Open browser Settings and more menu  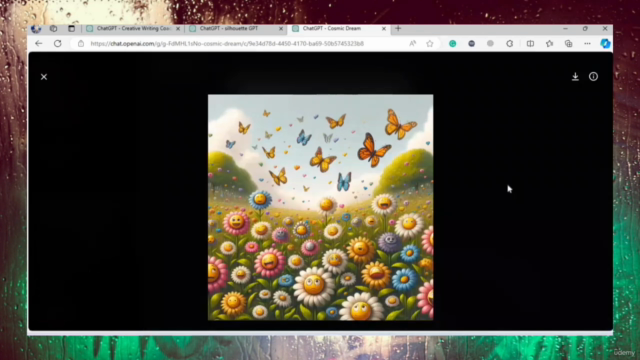587,44
